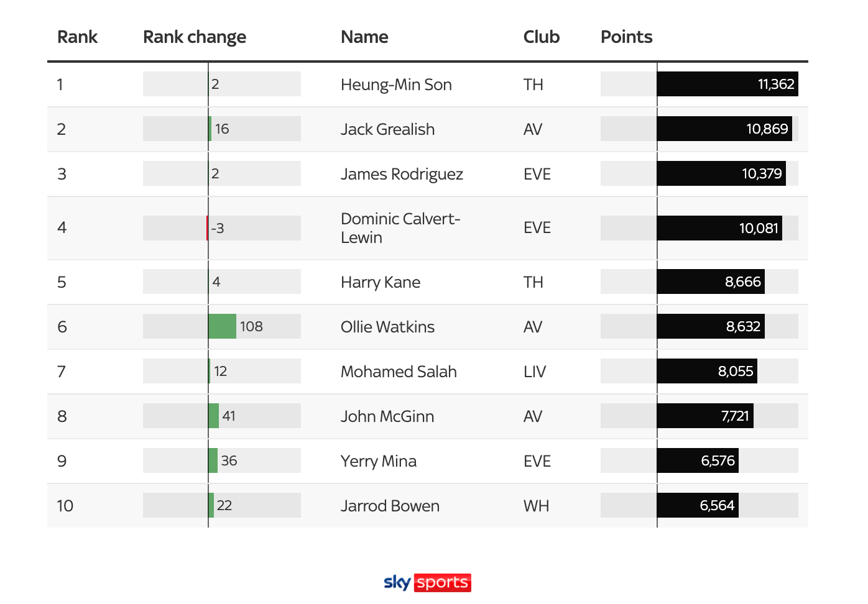Sort by the Rank column header
This screenshot has height=604, width=868.
[77, 37]
